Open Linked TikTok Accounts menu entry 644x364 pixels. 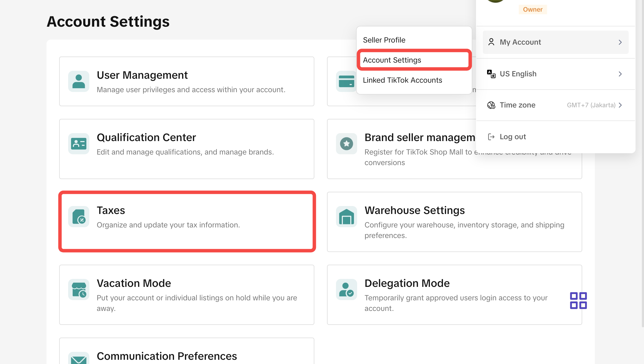point(402,80)
